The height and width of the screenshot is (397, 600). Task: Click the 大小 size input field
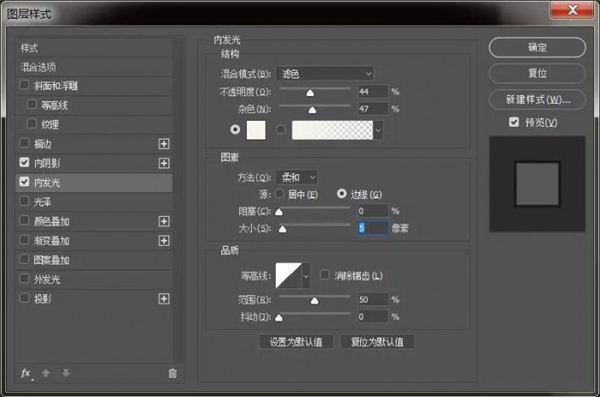[373, 228]
